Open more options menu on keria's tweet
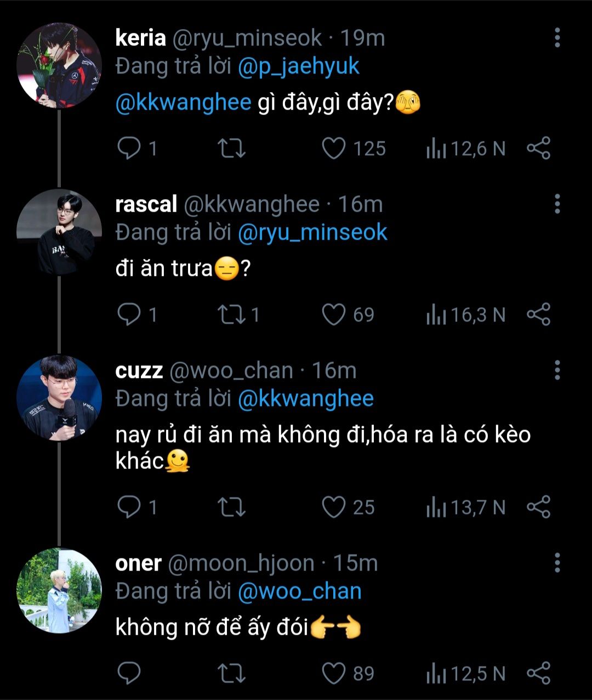This screenshot has width=592, height=700. click(557, 38)
